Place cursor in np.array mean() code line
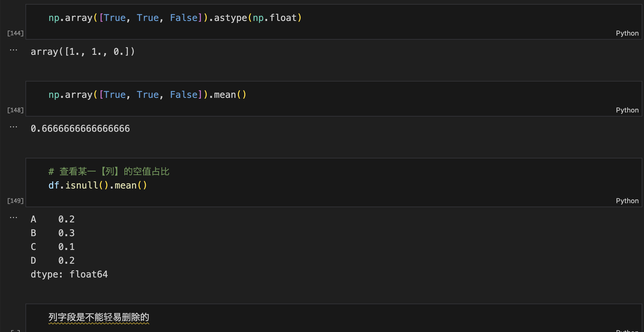 coord(147,95)
